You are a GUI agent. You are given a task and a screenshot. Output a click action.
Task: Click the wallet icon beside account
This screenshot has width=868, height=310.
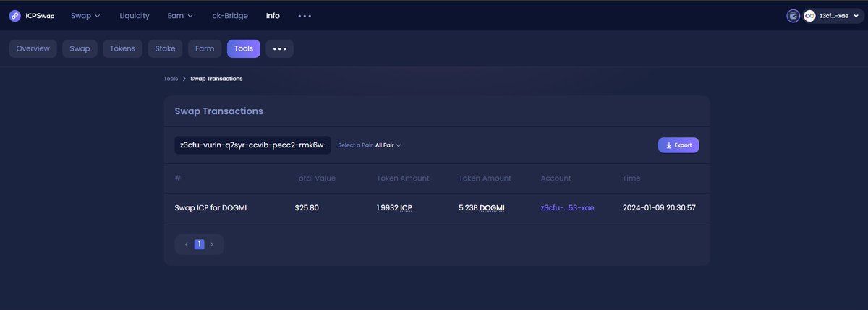pos(793,15)
